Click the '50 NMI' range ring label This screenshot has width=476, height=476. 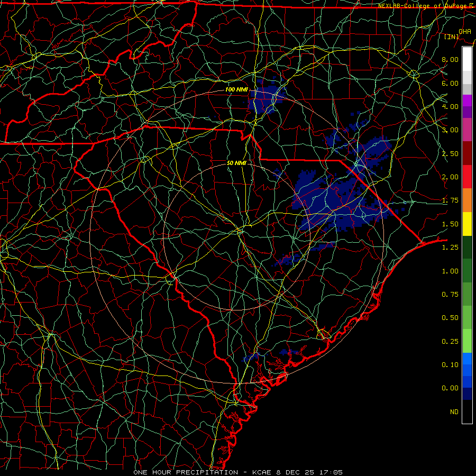click(x=236, y=163)
